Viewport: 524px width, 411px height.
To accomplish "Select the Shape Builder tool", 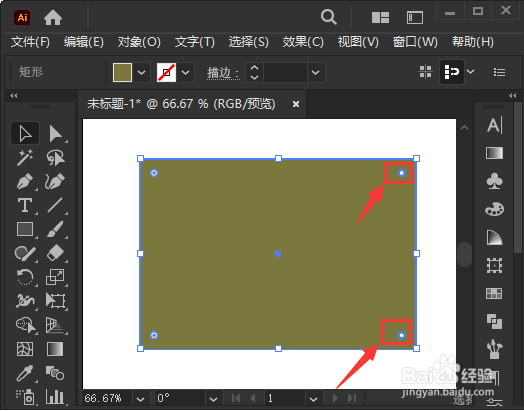I will 25,325.
